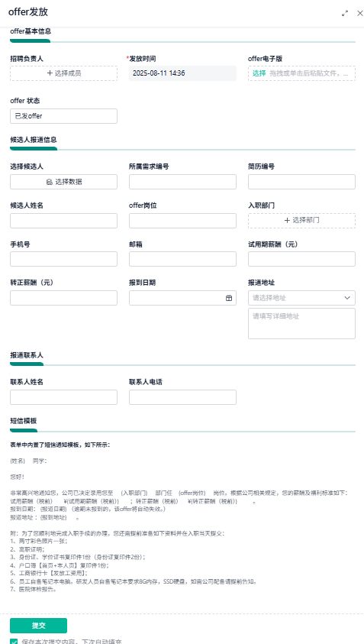Click the 提交 button

(x=39, y=626)
